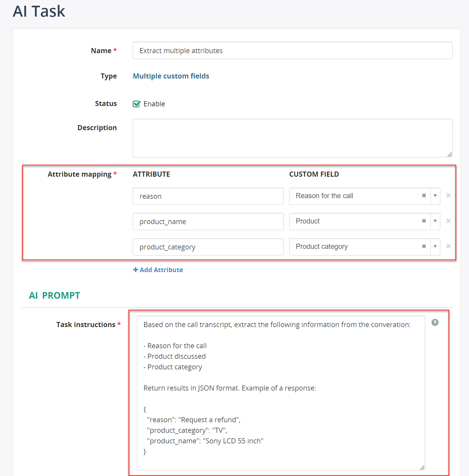This screenshot has width=469, height=476.
Task: Open the Task instructions help icon
Action: tap(435, 323)
